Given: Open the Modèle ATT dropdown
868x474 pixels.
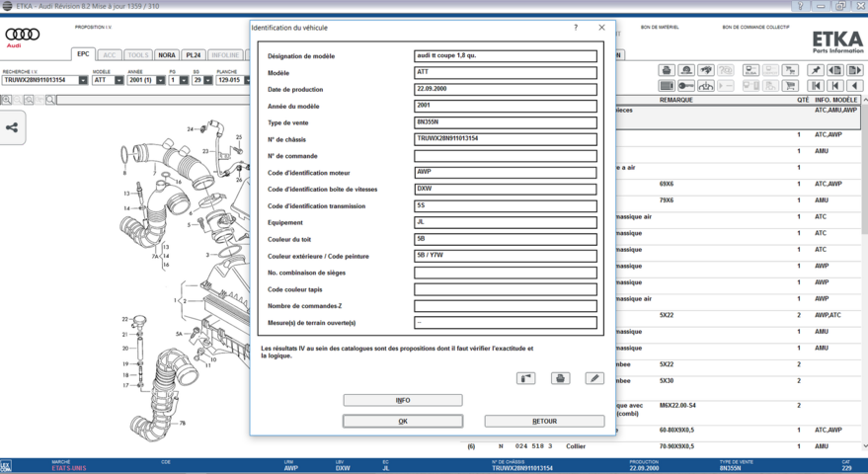Looking at the screenshot, I should [119, 80].
